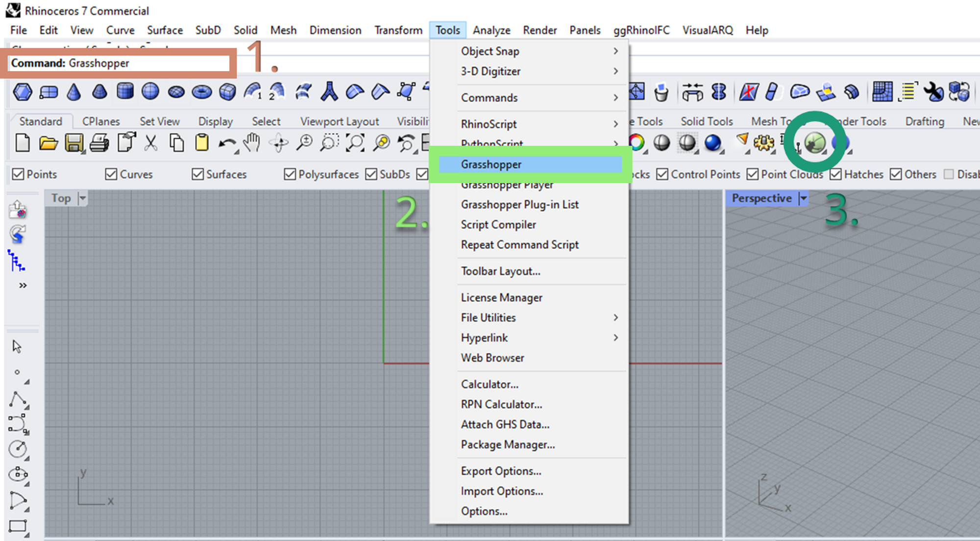Click the Cut scissors icon

pos(150,143)
